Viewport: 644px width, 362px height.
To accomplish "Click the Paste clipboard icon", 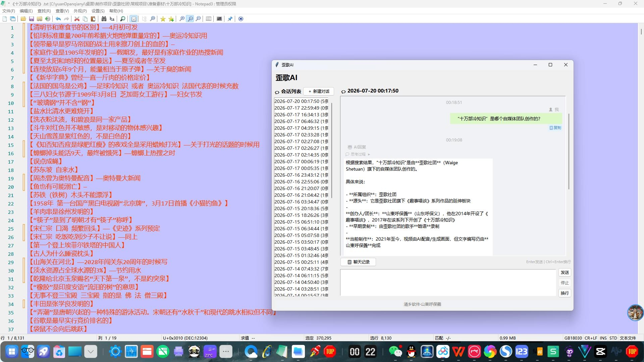I will point(93,19).
